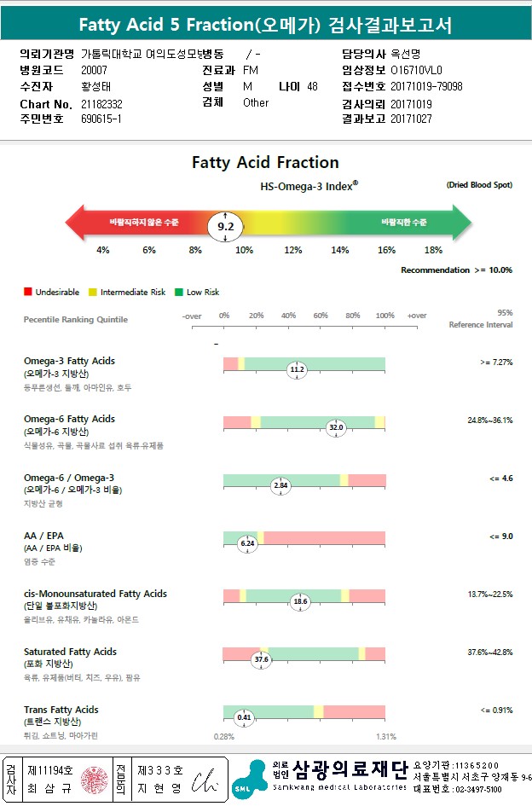Image resolution: width=532 pixels, height=812 pixels.
Task: Click the red Undesirable legend square
Action: click(x=28, y=292)
